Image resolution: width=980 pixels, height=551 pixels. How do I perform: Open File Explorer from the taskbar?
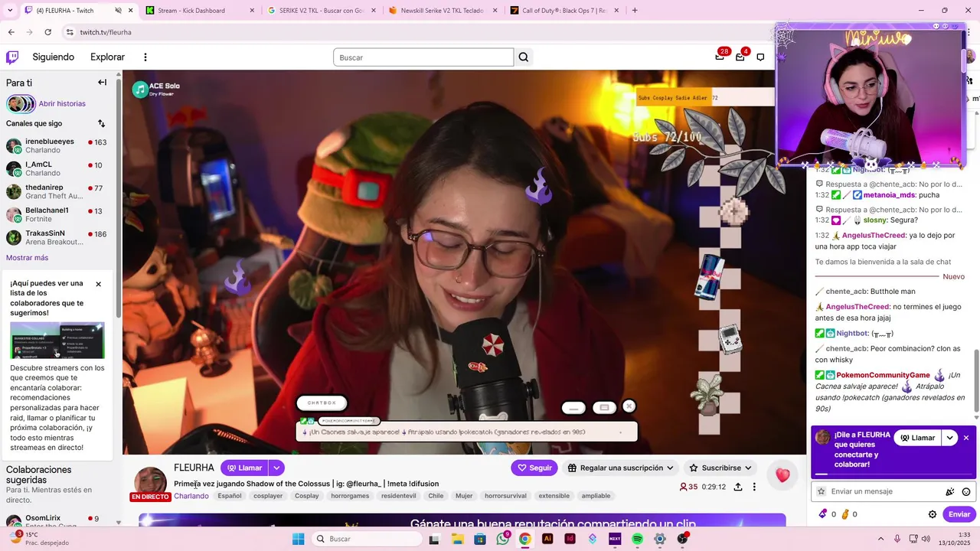point(457,539)
